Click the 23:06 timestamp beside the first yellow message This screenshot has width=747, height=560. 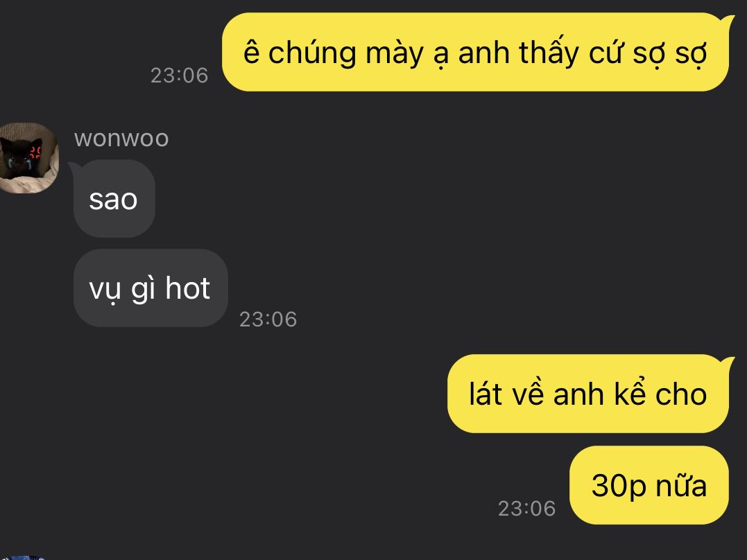click(x=180, y=76)
